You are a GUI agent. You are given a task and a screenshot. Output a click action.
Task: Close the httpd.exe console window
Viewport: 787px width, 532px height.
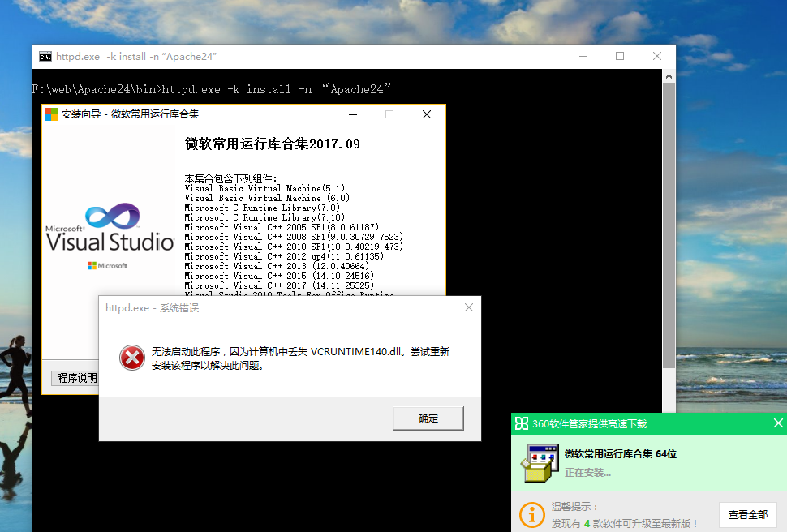click(657, 56)
